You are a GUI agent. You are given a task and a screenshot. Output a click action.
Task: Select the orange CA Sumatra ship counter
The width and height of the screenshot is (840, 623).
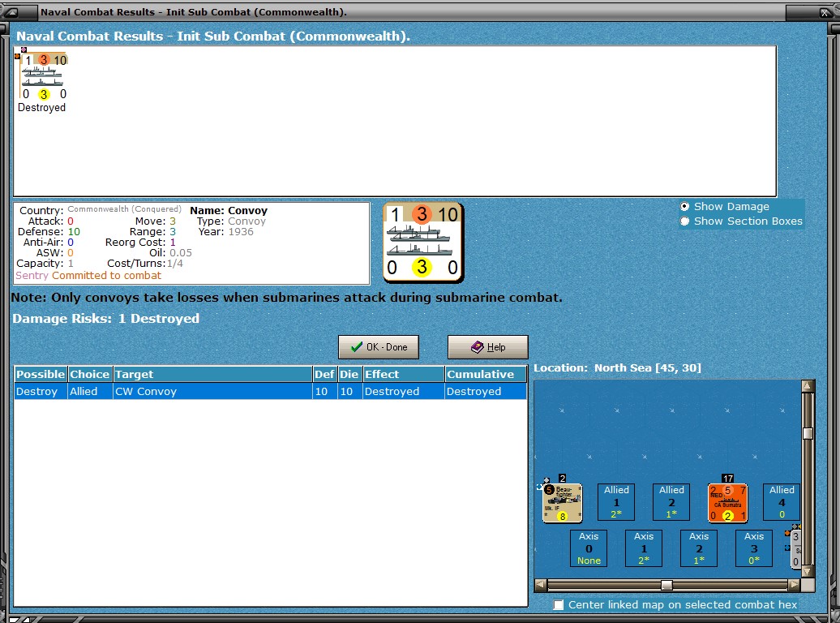click(x=727, y=504)
